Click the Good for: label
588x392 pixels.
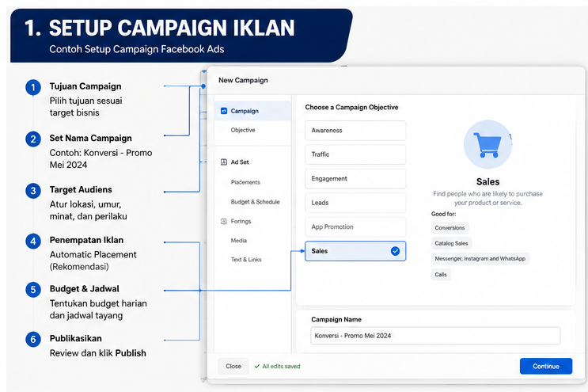click(443, 214)
